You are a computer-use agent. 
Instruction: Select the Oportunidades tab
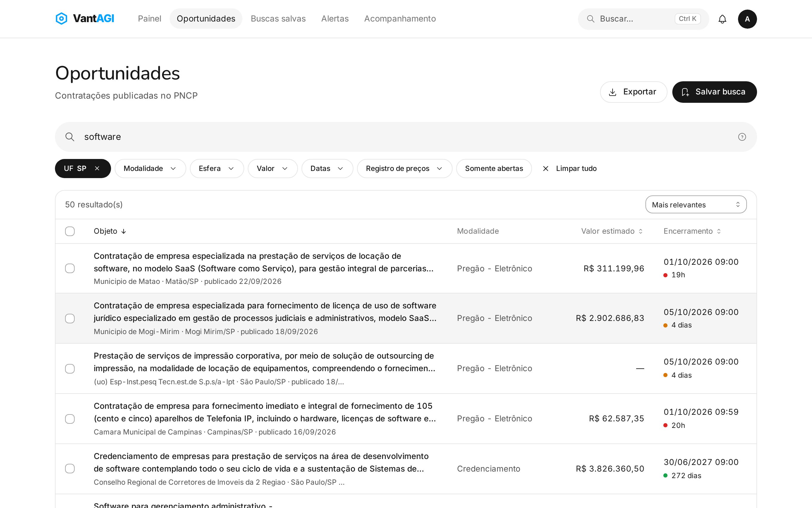coord(206,19)
